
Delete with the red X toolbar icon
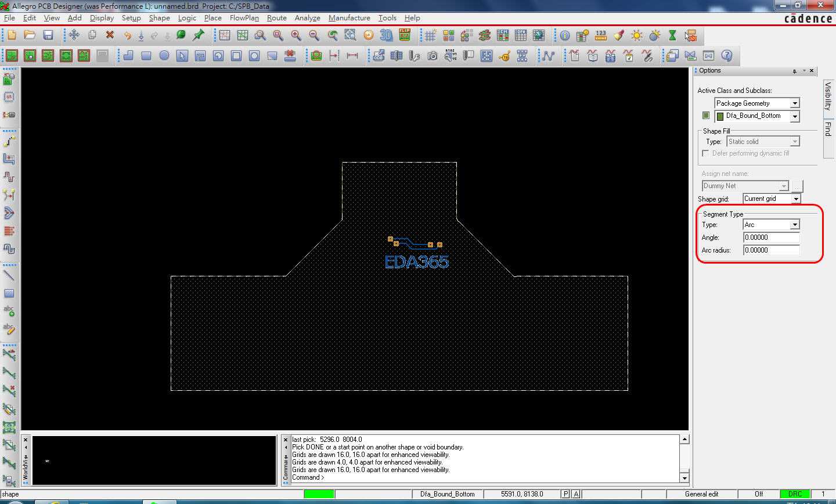[110, 35]
